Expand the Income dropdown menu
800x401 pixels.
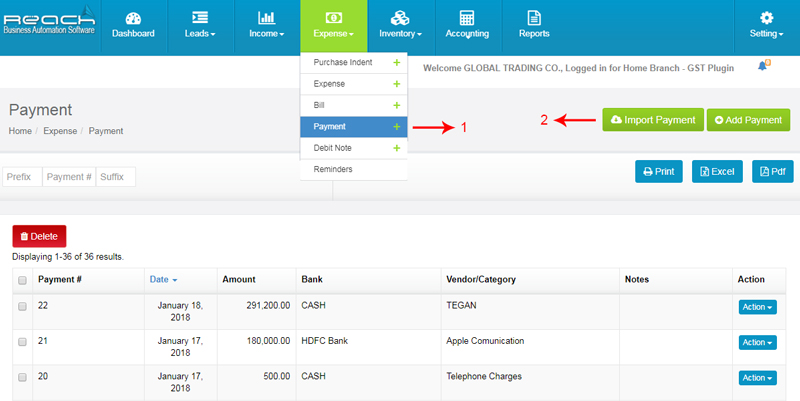point(266,34)
